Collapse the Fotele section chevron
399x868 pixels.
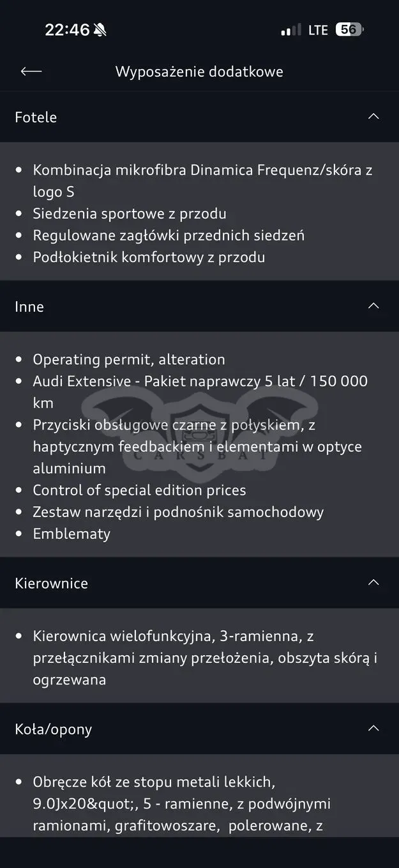(x=374, y=116)
